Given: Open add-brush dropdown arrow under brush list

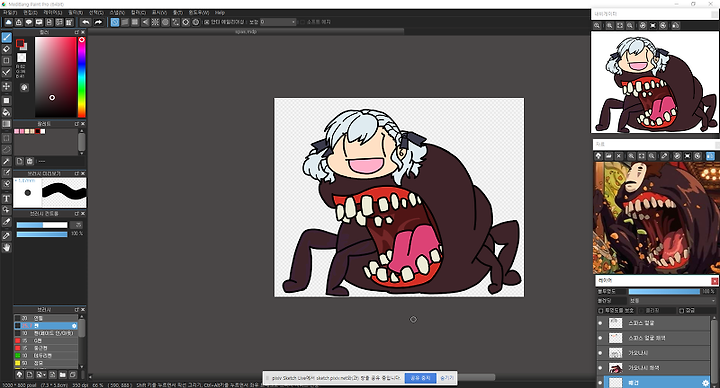Looking at the screenshot, I should pos(44,376).
